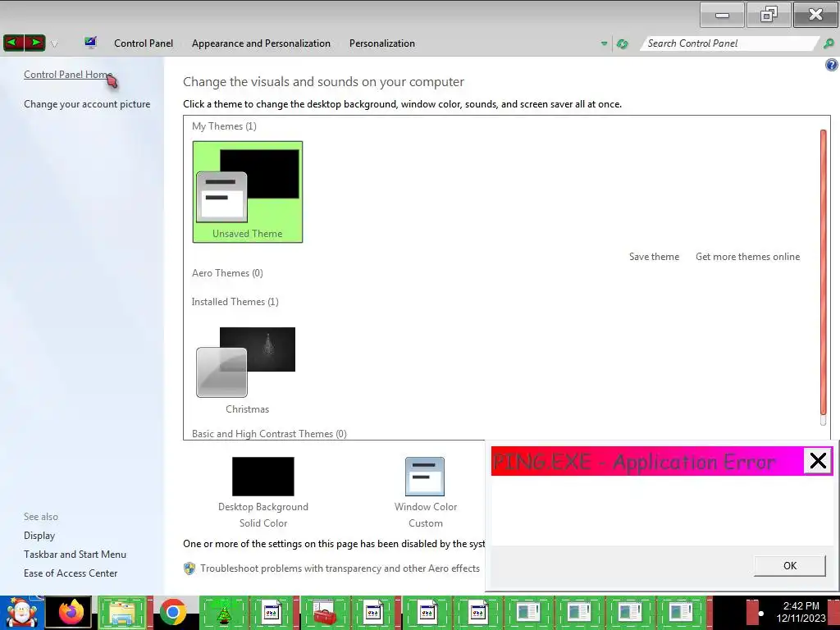Navigate to Control Panel breadcrumb
The width and height of the screenshot is (840, 630).
[x=143, y=43]
